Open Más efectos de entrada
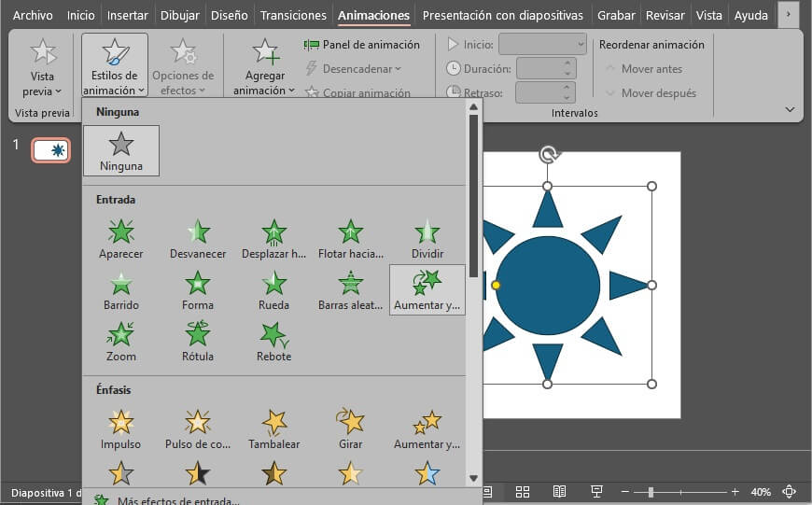The width and height of the screenshot is (812, 505). point(166,499)
